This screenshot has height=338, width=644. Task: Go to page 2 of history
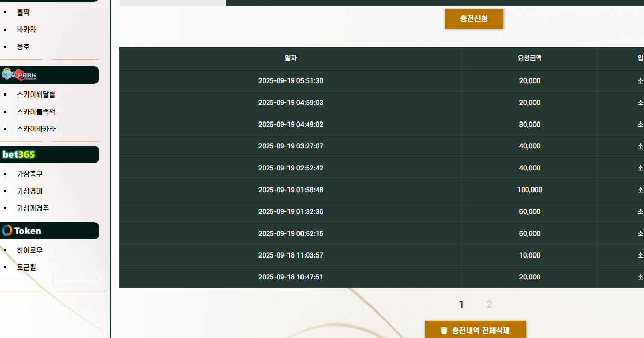[x=489, y=305]
